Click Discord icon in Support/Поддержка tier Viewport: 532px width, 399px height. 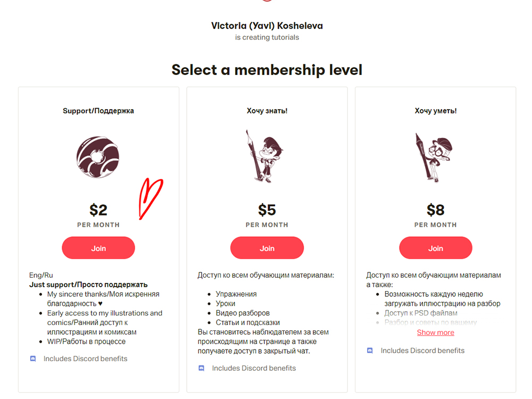click(x=33, y=359)
